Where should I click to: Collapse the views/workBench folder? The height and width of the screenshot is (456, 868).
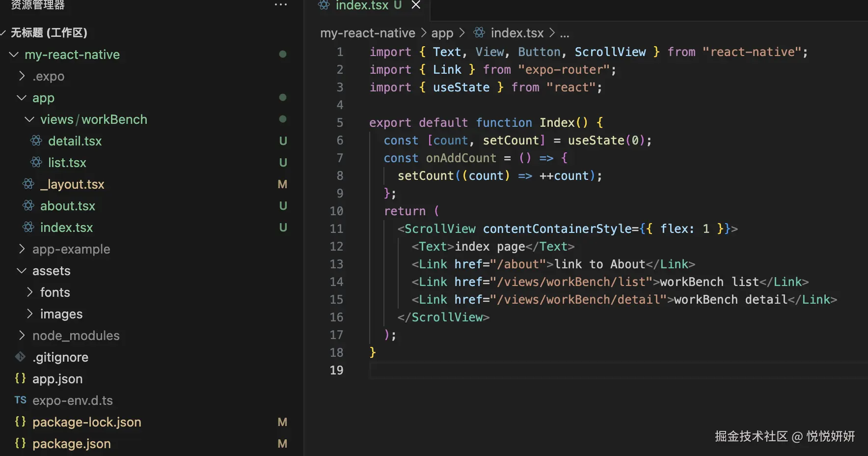[29, 119]
